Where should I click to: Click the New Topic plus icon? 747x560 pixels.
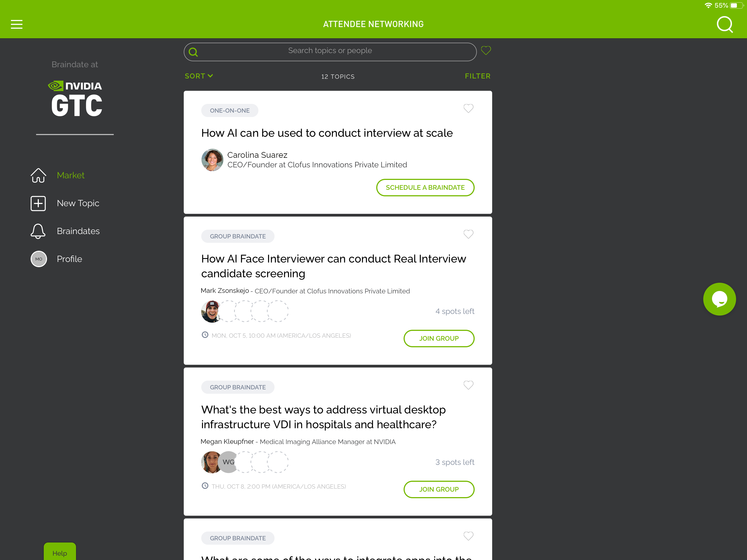pos(38,203)
